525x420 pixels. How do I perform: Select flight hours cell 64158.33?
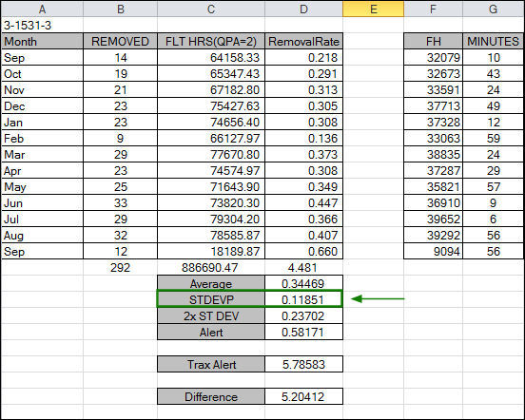211,58
